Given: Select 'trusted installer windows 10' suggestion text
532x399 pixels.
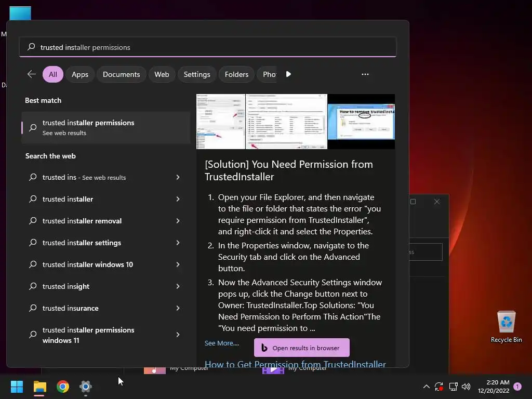Looking at the screenshot, I should coord(88,264).
